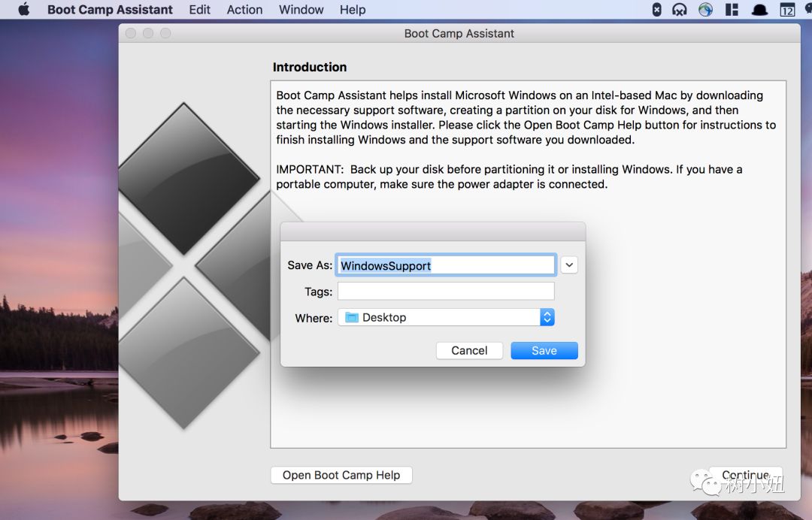Click the globe icon in menu bar
The width and height of the screenshot is (812, 520).
(x=705, y=10)
